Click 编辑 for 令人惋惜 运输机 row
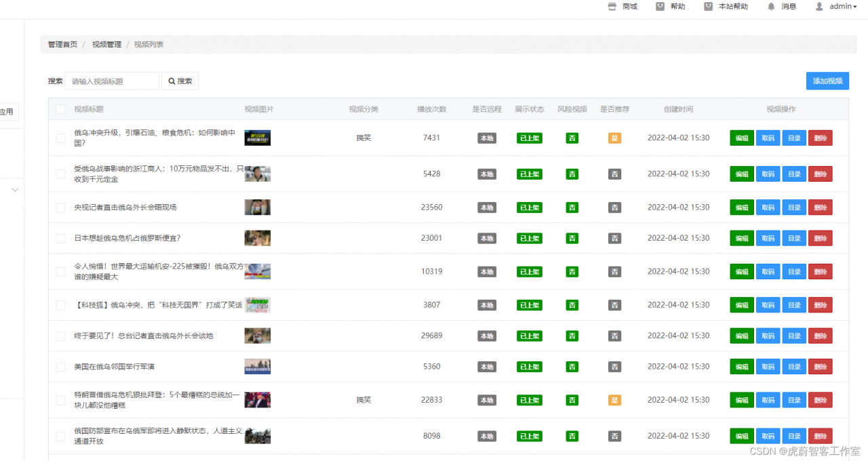868x461 pixels. 742,271
